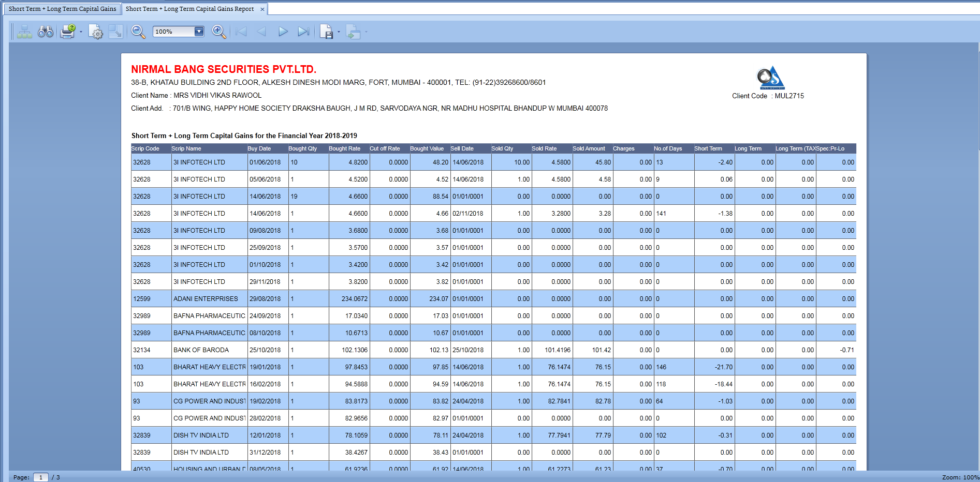Click the document map tree icon
The width and height of the screenshot is (980, 482).
pos(24,32)
